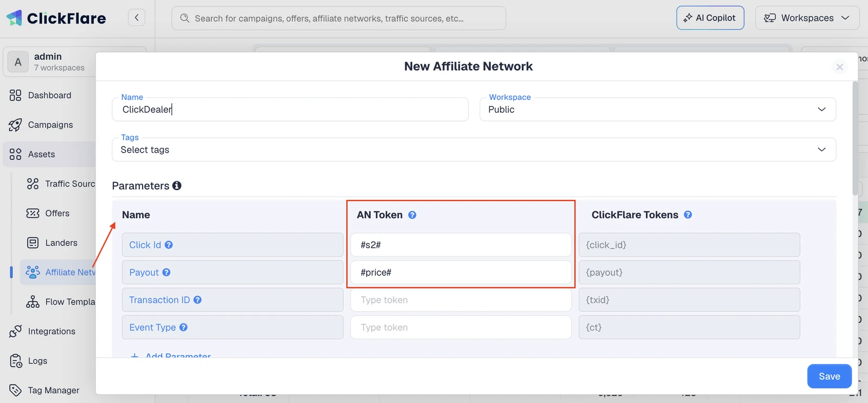Click the Click Id help icon
This screenshot has width=868, height=403.
tap(169, 245)
